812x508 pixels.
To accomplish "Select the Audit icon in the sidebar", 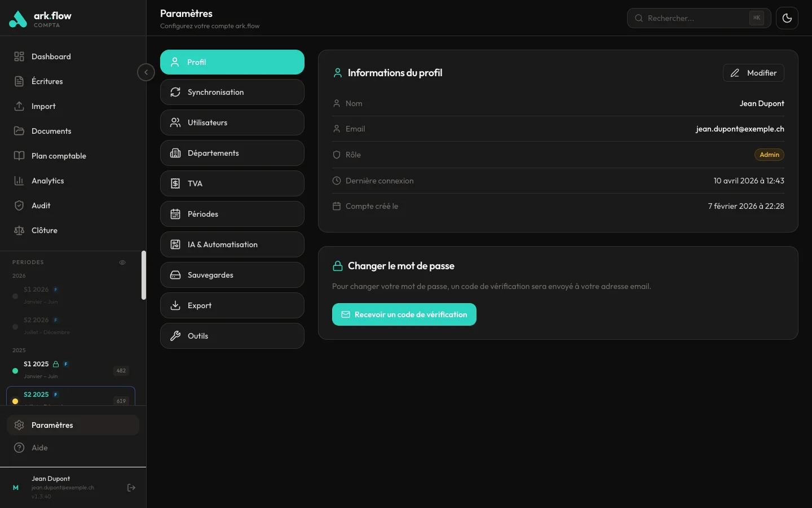I will 19,205.
